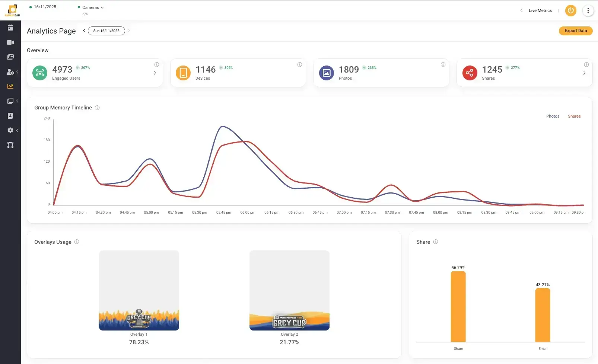Click the frame/overlay editor icon at sidebar bottom

pyautogui.click(x=10, y=145)
